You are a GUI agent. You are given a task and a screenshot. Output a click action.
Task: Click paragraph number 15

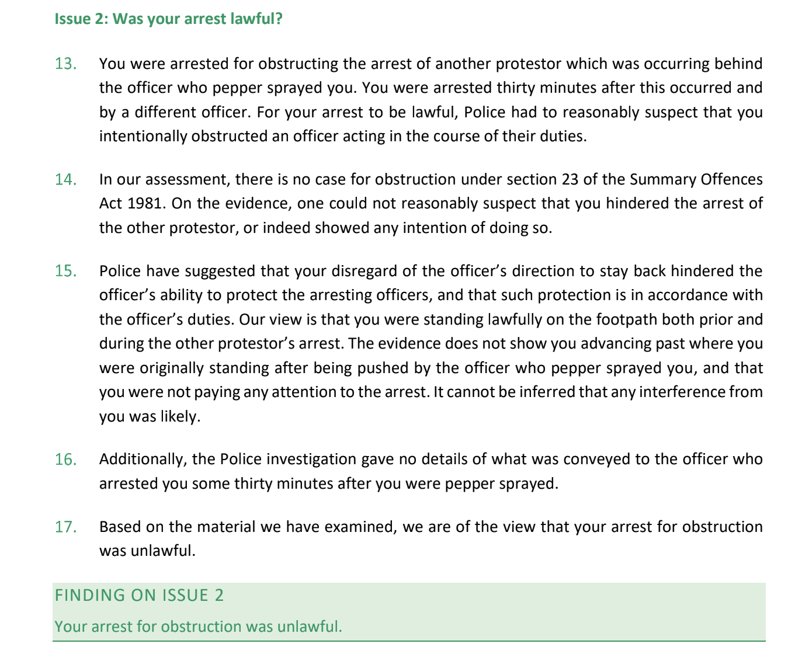pos(66,271)
